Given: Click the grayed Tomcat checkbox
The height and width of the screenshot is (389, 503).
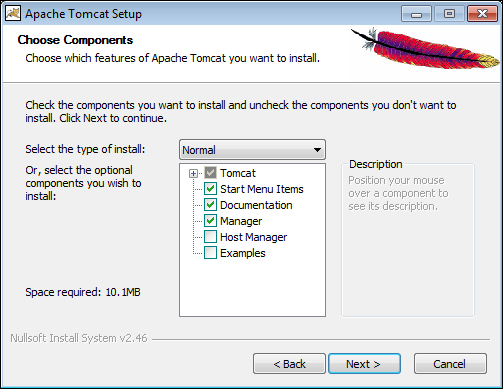Looking at the screenshot, I should [210, 173].
